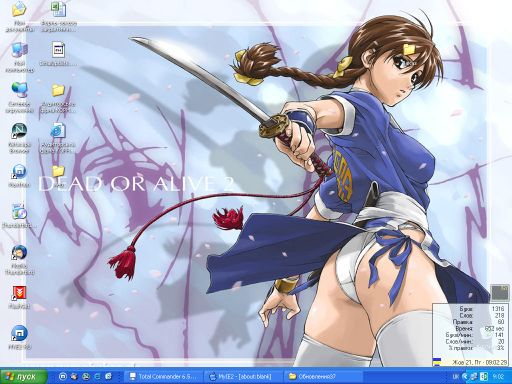512x384 pixels.
Task: Launch the FlashGet shortcut icon
Action: [19, 293]
